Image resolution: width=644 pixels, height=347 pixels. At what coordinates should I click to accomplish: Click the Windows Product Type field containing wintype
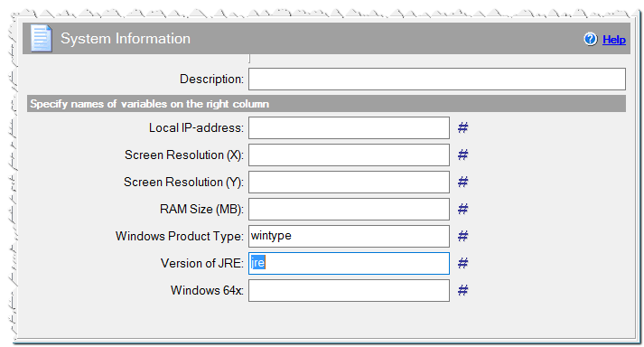(350, 237)
